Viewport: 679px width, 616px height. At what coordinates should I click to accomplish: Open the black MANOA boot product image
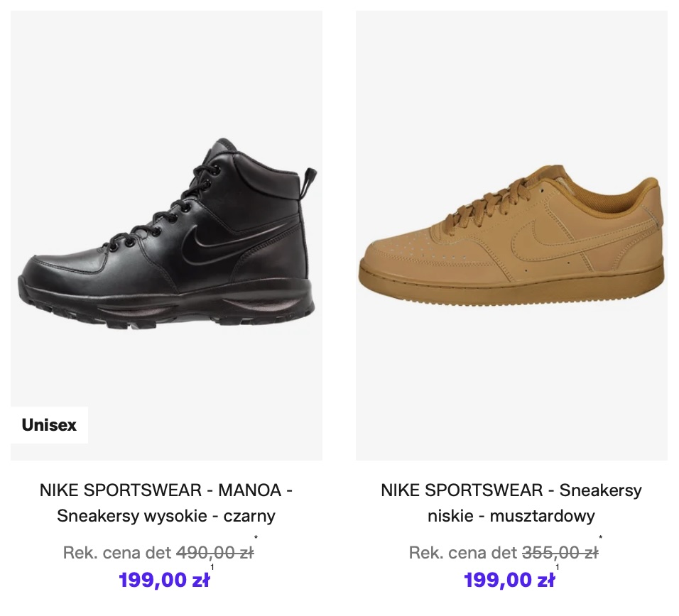(166, 234)
